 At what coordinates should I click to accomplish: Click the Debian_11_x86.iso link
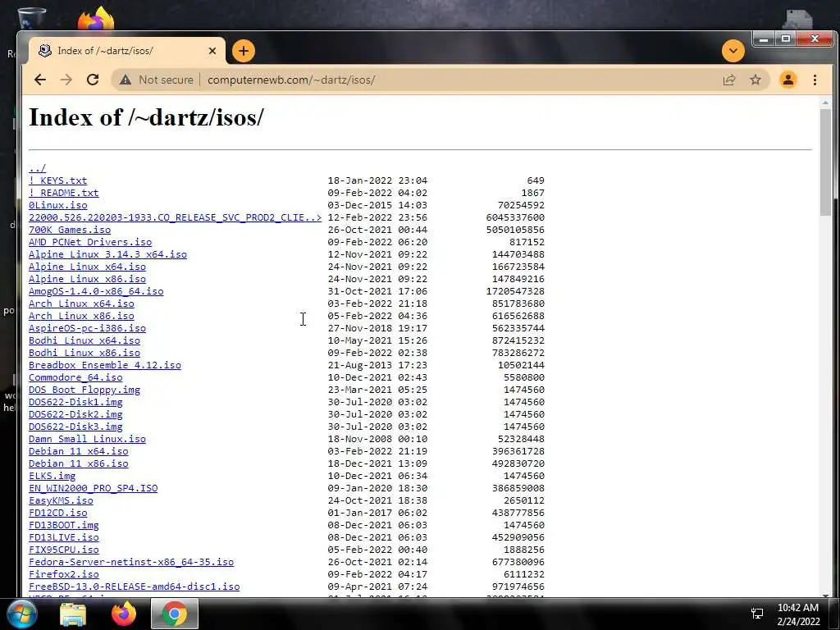[x=79, y=464]
